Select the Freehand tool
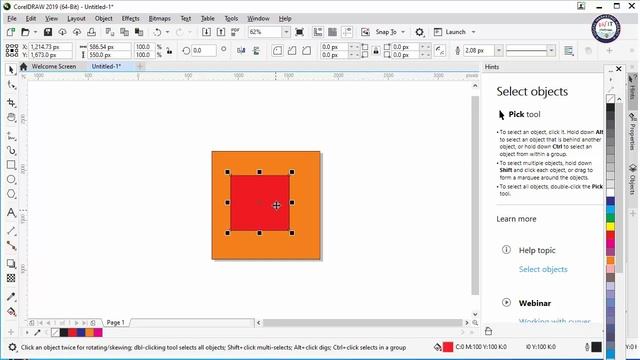640x360 pixels. (11, 136)
